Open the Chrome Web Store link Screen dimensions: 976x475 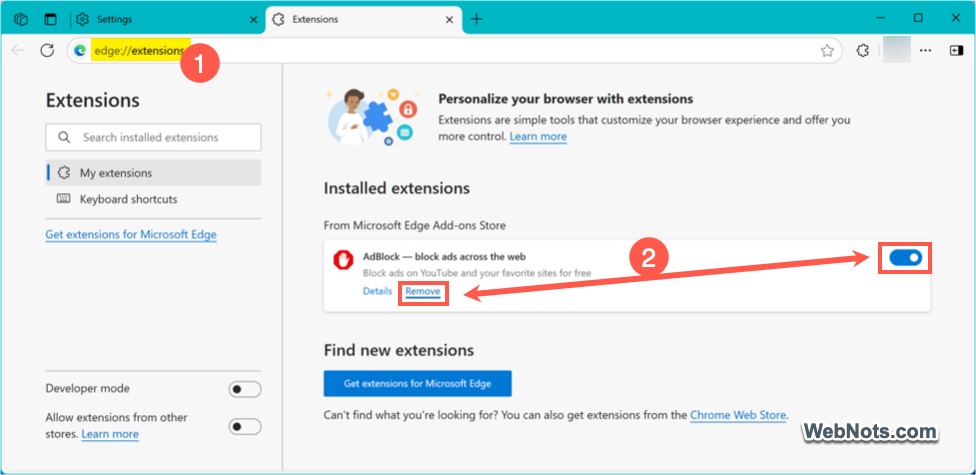click(x=738, y=415)
